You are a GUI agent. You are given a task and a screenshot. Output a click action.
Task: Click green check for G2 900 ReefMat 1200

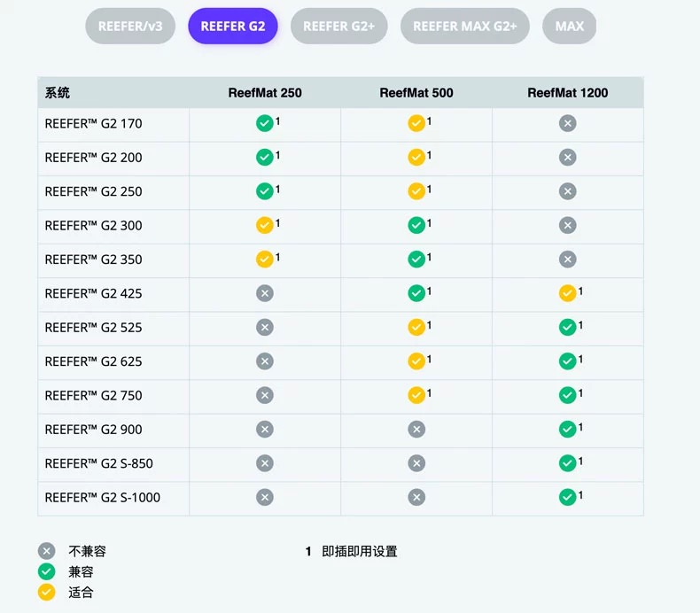coord(568,430)
